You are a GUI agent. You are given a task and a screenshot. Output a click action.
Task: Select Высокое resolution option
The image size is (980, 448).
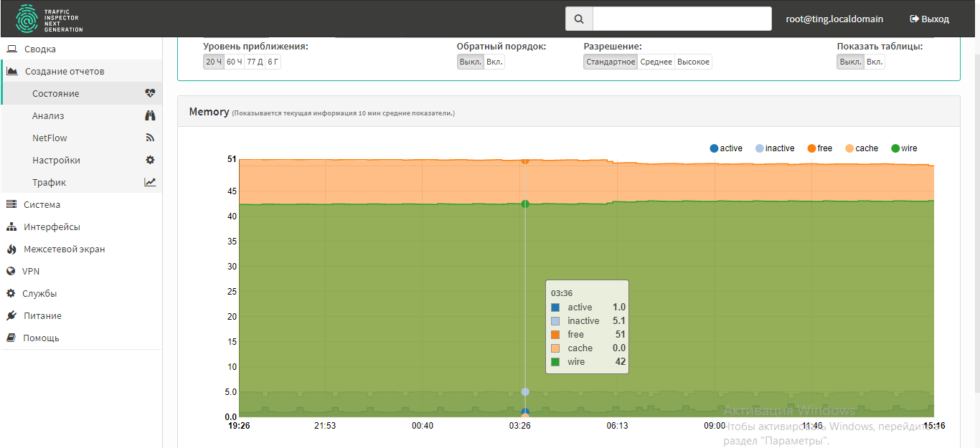coord(693,62)
